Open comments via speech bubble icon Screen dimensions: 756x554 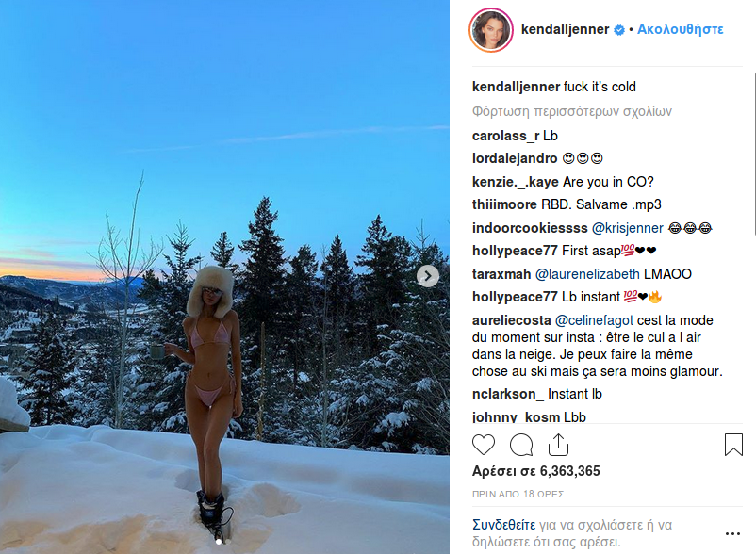[521, 445]
